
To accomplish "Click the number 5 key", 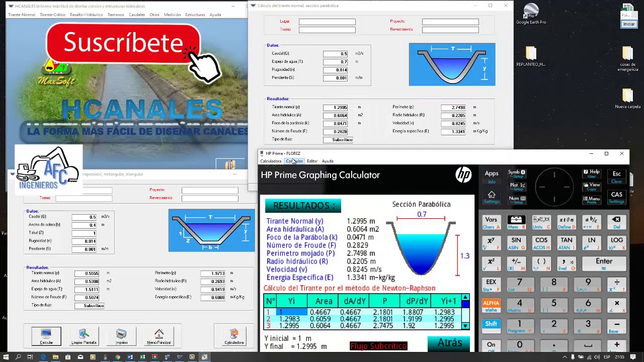I will (x=553, y=305).
